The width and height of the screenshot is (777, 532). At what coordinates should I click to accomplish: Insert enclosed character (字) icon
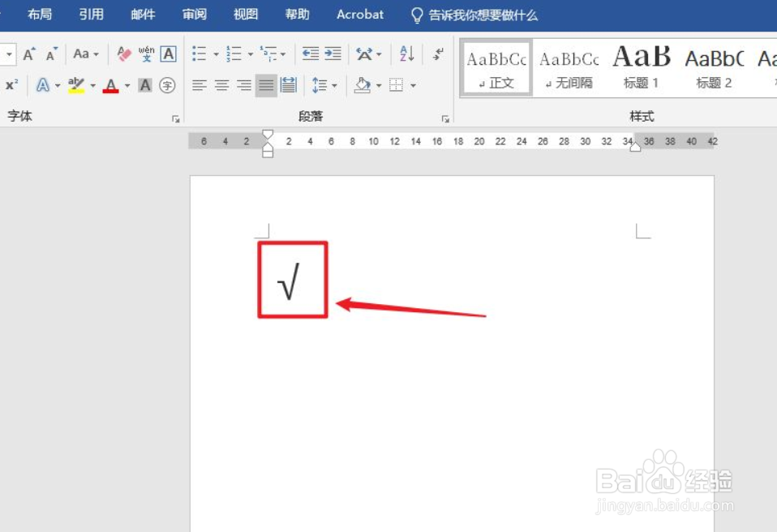(x=167, y=85)
